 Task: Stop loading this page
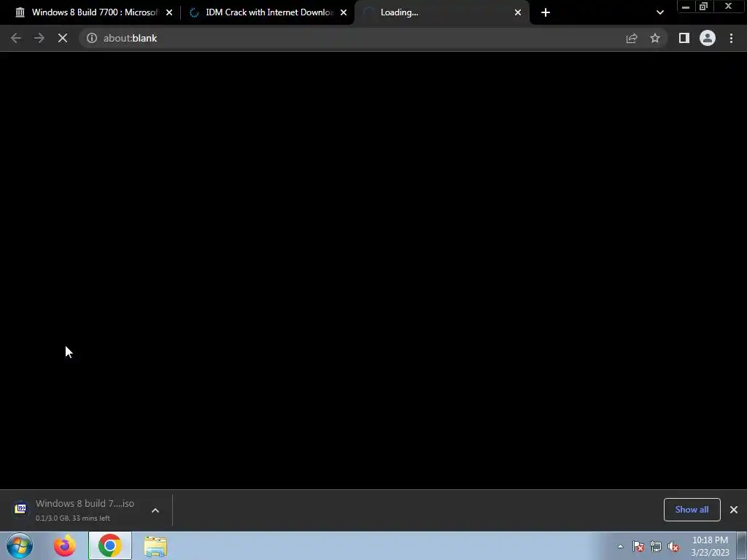(x=63, y=38)
